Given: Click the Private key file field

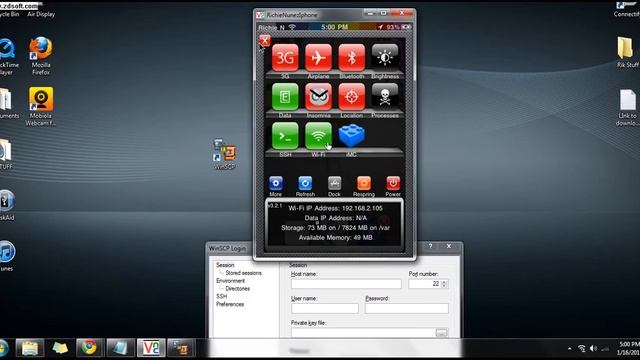Looking at the screenshot, I should (x=363, y=333).
